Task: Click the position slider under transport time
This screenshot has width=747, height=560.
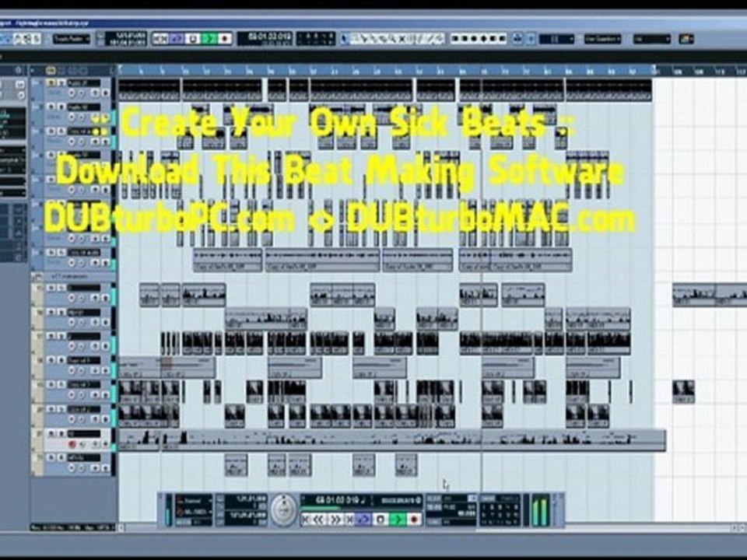Action: [x=361, y=509]
